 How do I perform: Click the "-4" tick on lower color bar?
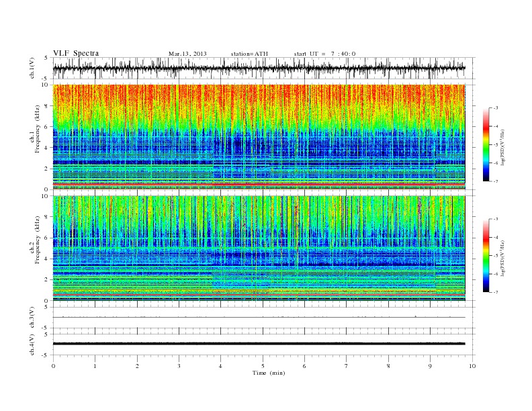click(x=495, y=237)
